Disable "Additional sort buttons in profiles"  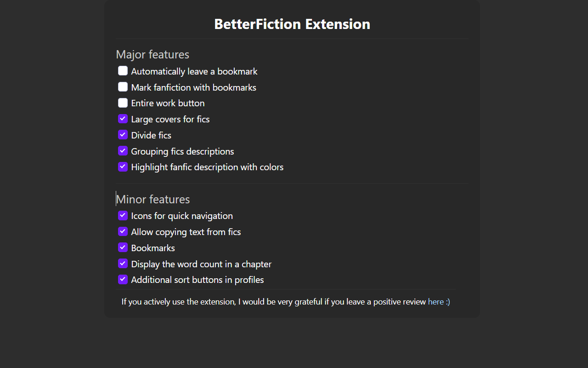(x=123, y=279)
